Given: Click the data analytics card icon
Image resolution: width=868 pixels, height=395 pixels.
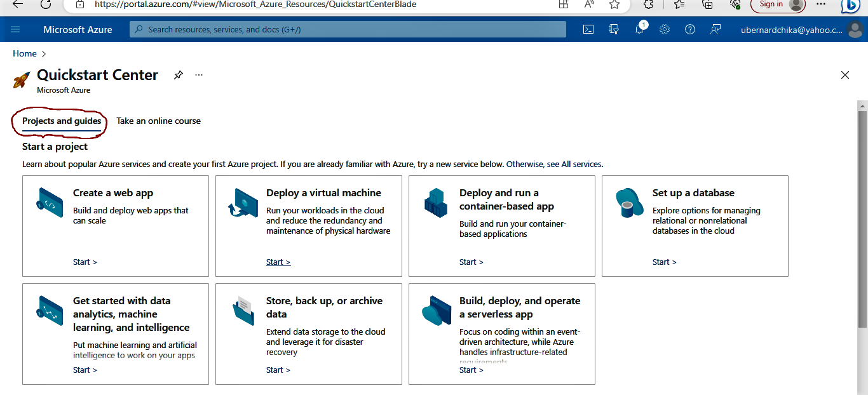Looking at the screenshot, I should pyautogui.click(x=50, y=311).
